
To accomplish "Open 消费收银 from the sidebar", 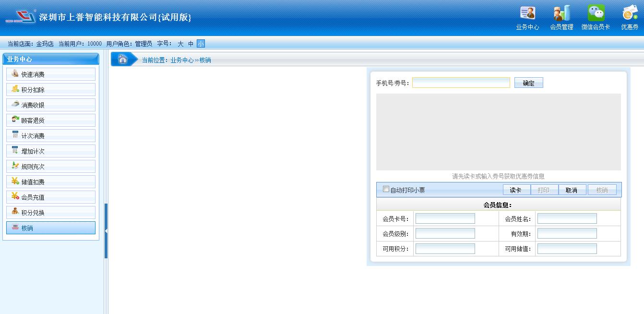I will [x=51, y=105].
